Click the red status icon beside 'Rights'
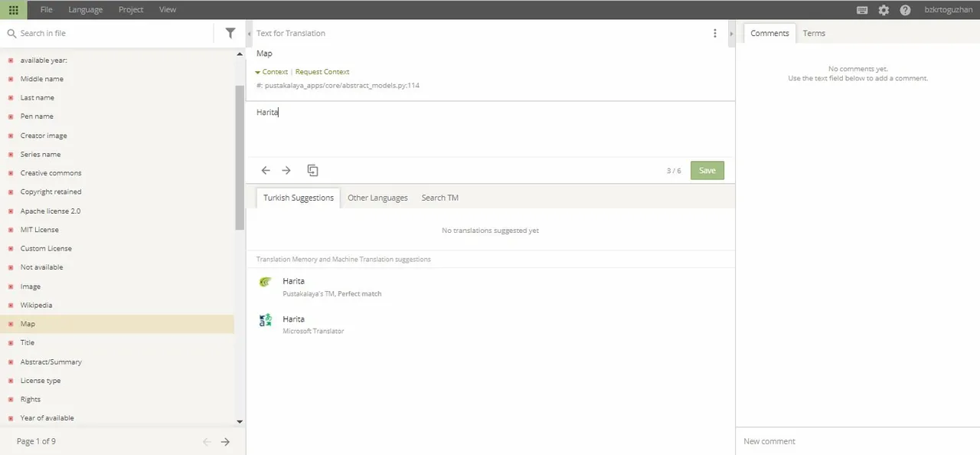The image size is (980, 455). [x=11, y=399]
